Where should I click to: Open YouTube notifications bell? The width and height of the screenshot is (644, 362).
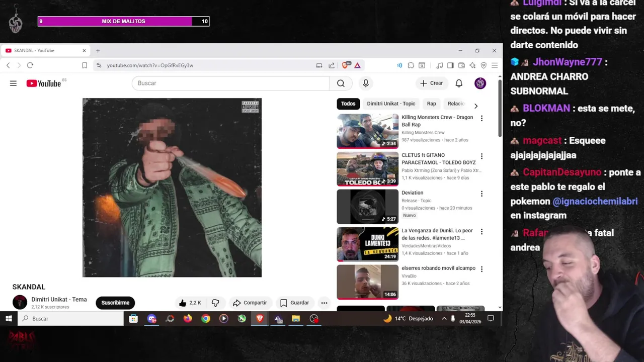(x=459, y=83)
